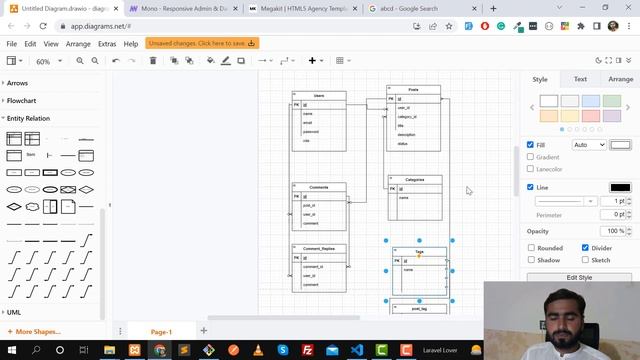Screen dimensions: 640x360
Task: Pick the light blue style swatch
Action: pos(591,100)
